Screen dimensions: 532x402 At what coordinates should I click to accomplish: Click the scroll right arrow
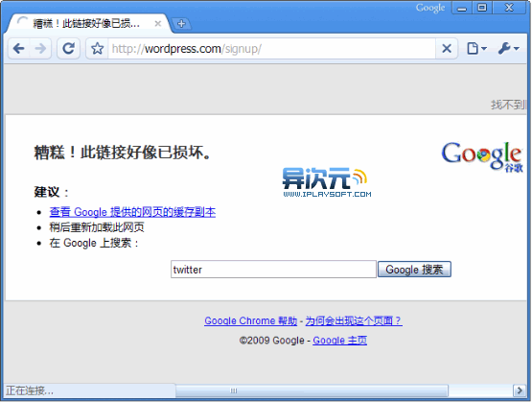pos(520,390)
